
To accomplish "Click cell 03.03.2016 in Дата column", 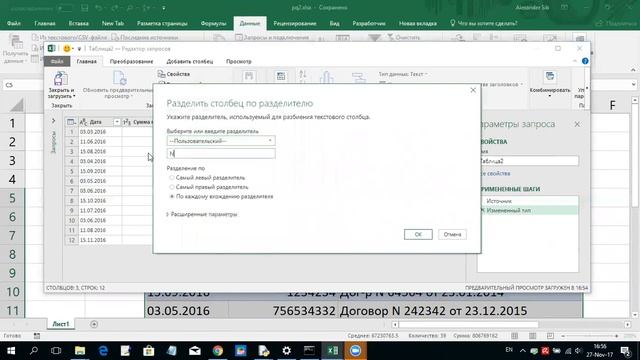I will pyautogui.click(x=100, y=132).
